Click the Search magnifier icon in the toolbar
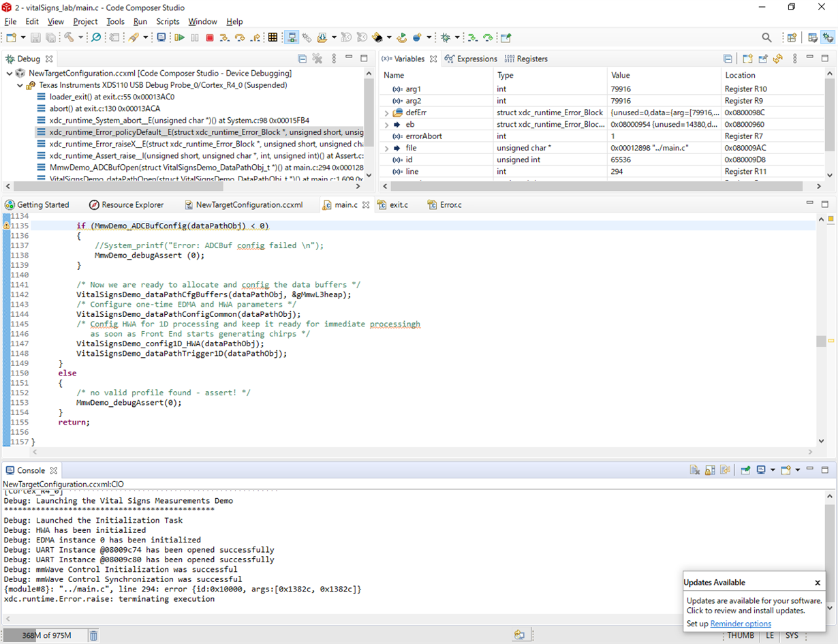The image size is (838, 644). pyautogui.click(x=766, y=37)
